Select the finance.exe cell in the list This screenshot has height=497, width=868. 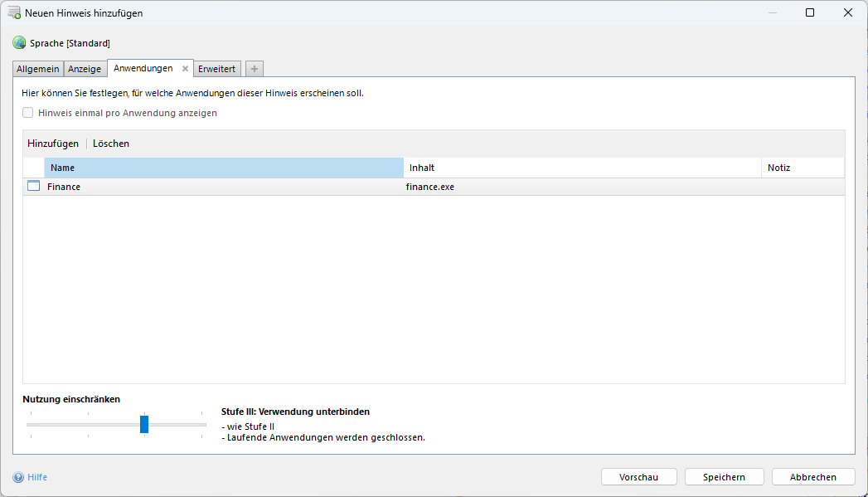(430, 187)
